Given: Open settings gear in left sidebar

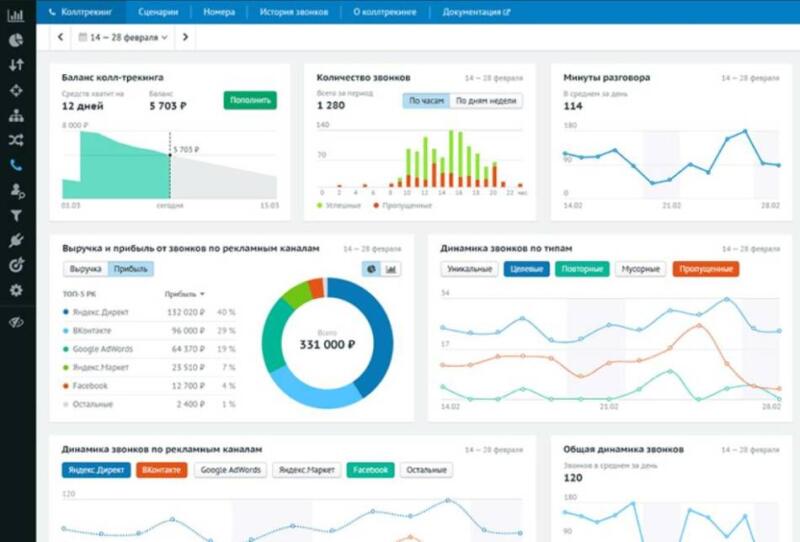Looking at the screenshot, I should tap(16, 290).
